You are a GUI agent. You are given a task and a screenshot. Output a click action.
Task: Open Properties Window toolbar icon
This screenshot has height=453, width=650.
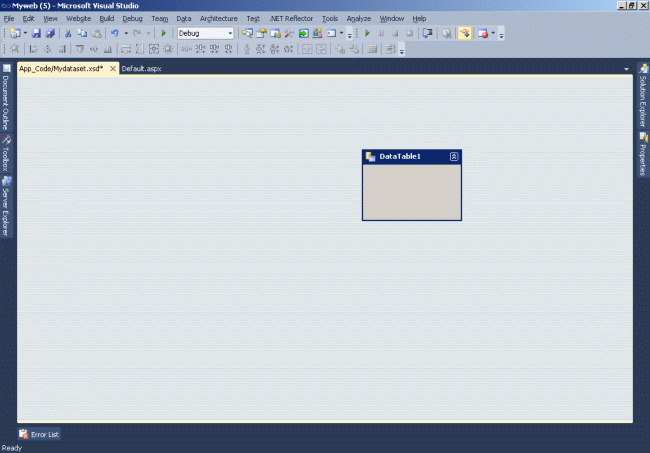coord(262,33)
